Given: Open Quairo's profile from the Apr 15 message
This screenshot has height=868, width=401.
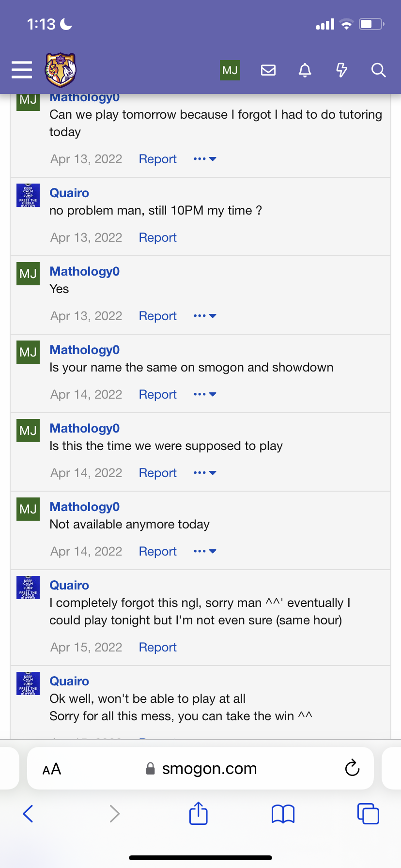Looking at the screenshot, I should tap(69, 585).
